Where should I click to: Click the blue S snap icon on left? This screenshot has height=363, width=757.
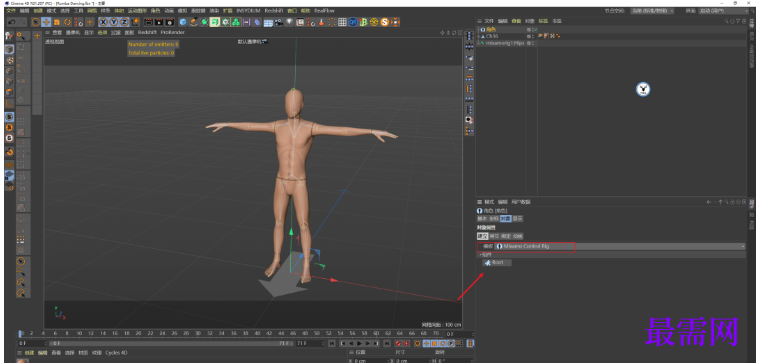[9, 117]
